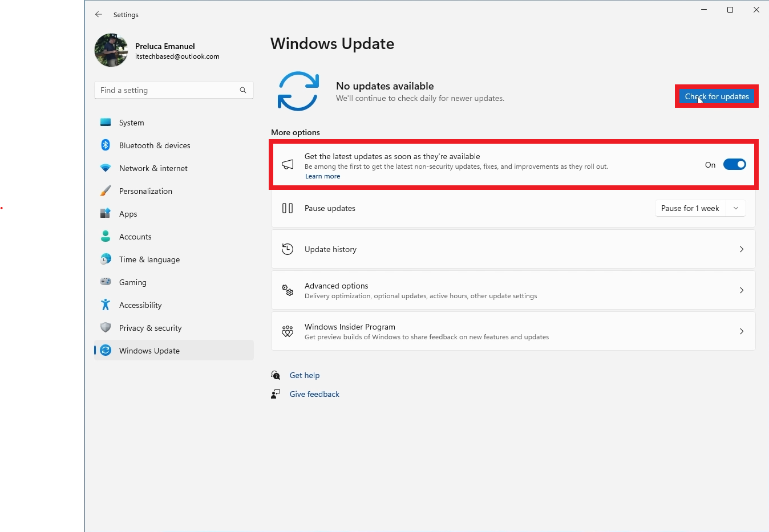The width and height of the screenshot is (769, 532).
Task: Select the Personalization brush icon
Action: point(106,190)
